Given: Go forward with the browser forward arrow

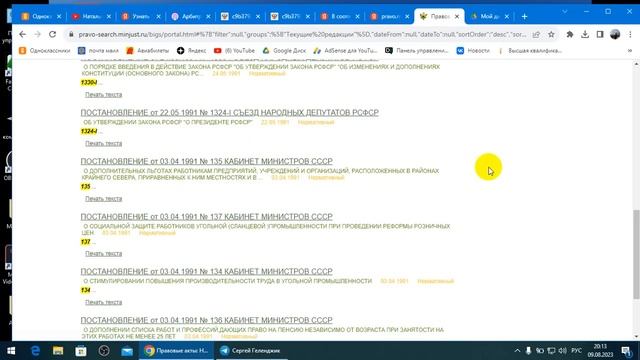Looking at the screenshot, I should [x=38, y=35].
